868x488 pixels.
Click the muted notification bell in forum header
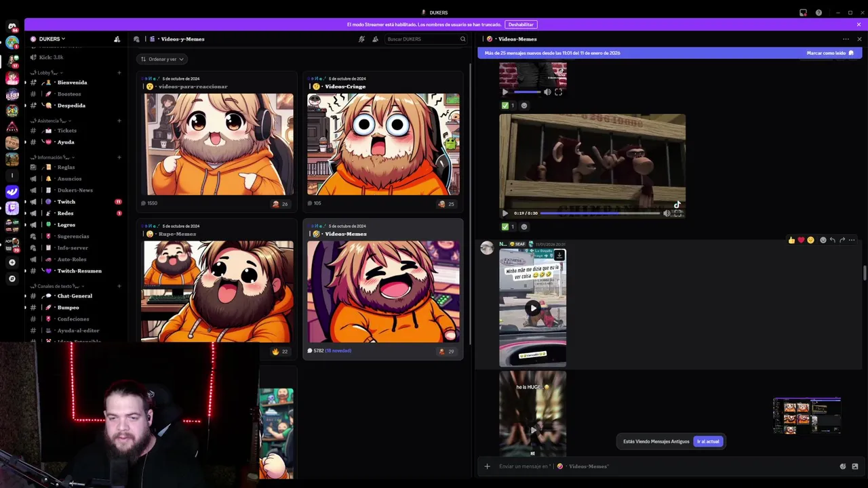point(362,39)
